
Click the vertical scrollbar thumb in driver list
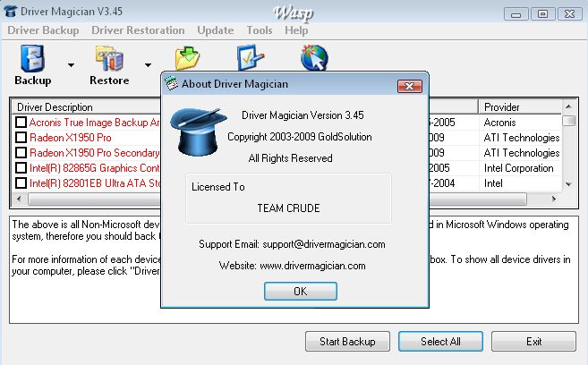click(x=568, y=121)
